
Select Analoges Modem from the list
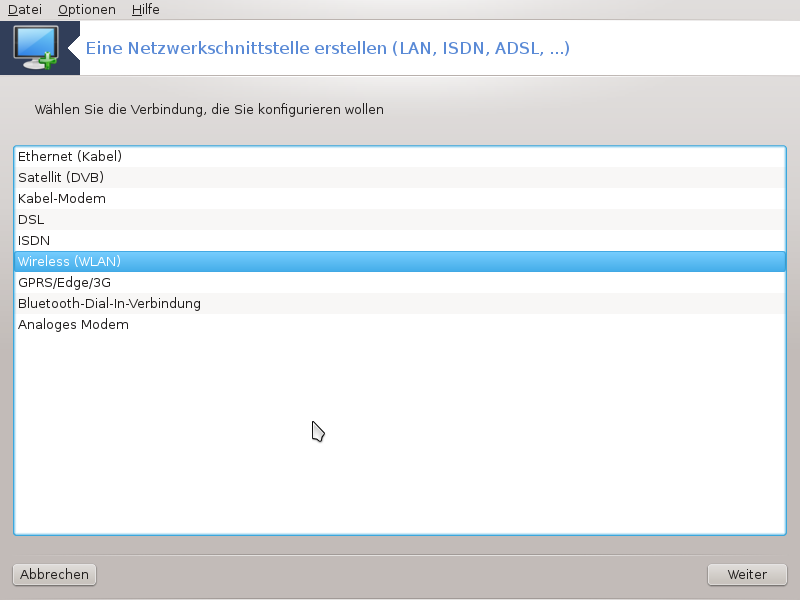point(73,324)
